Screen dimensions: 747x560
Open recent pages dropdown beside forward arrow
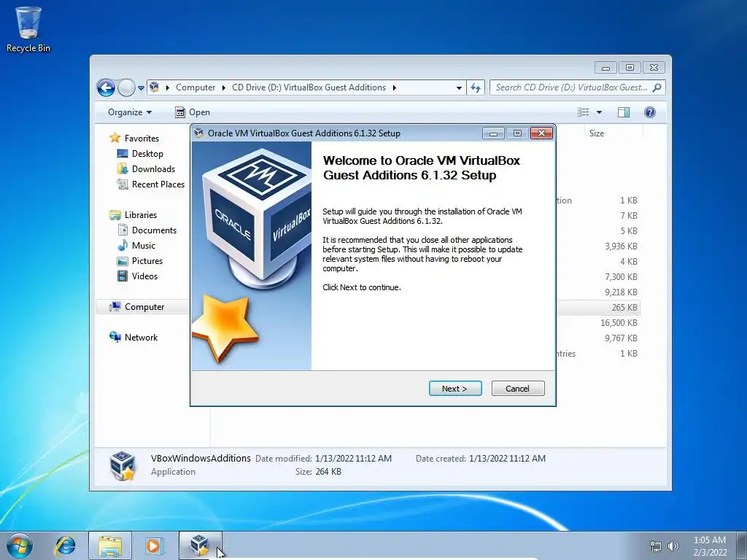(141, 88)
